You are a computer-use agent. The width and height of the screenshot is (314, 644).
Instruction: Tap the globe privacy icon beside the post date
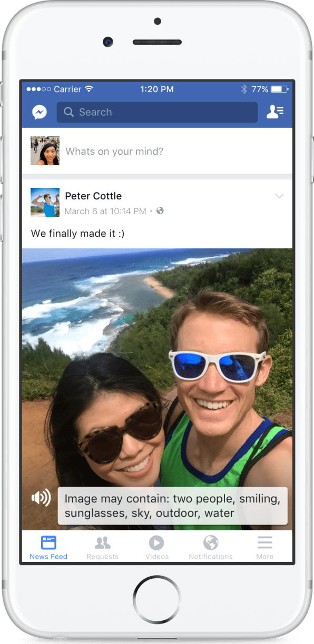(x=160, y=211)
